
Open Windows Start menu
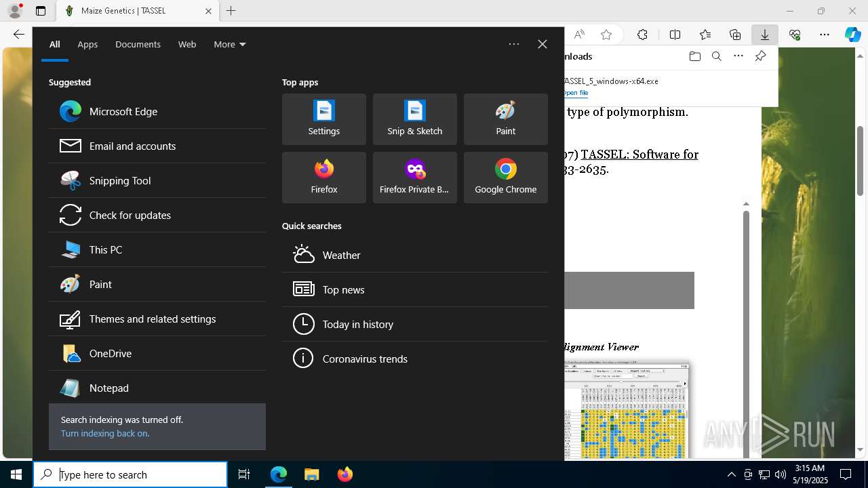tap(16, 474)
